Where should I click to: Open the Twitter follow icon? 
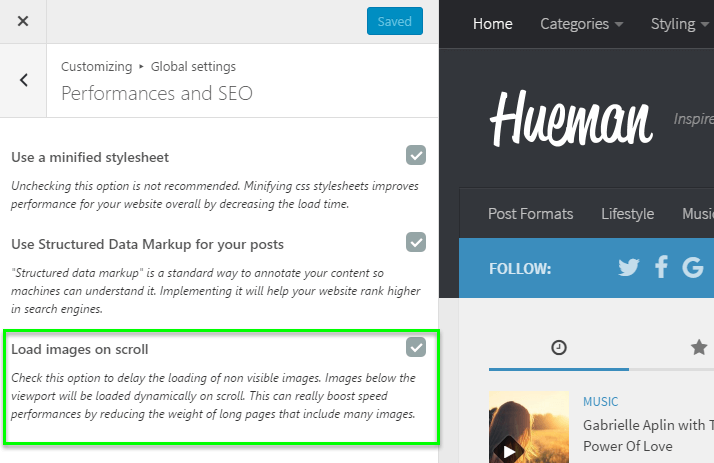(628, 267)
